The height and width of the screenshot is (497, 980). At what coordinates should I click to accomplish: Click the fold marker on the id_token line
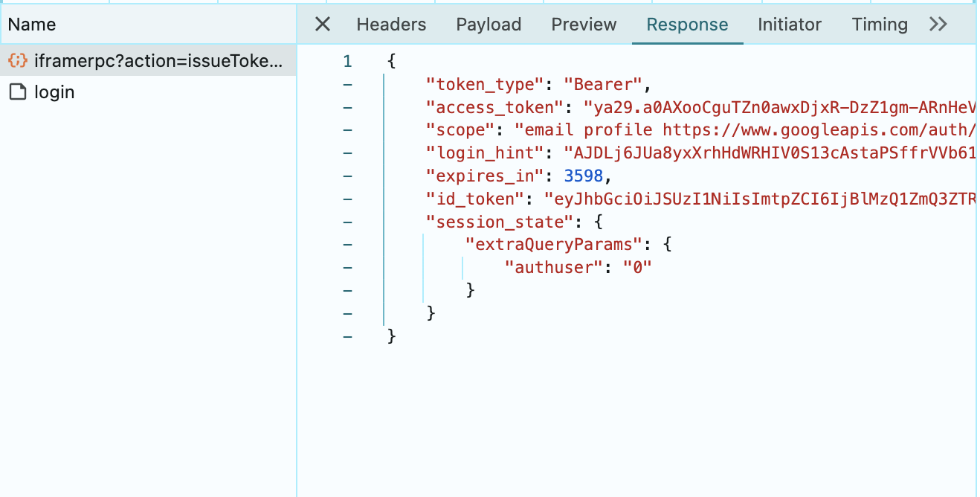(x=347, y=199)
